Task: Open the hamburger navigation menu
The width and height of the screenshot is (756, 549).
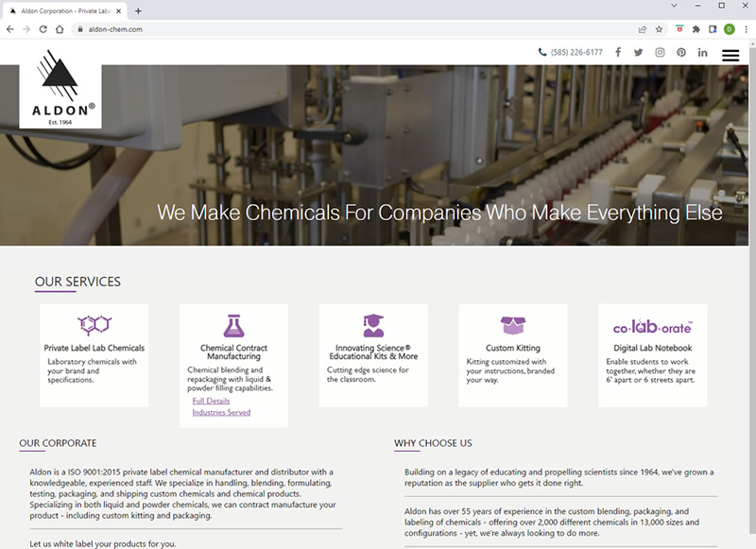Action: (x=730, y=56)
